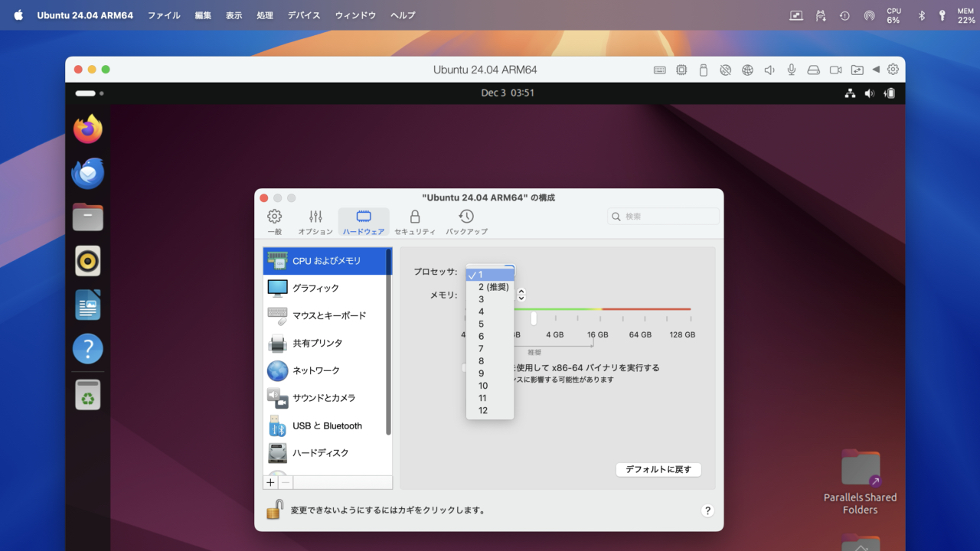This screenshot has height=551, width=980.
Task: Switch to バックアップ (Backup) tab
Action: (466, 222)
